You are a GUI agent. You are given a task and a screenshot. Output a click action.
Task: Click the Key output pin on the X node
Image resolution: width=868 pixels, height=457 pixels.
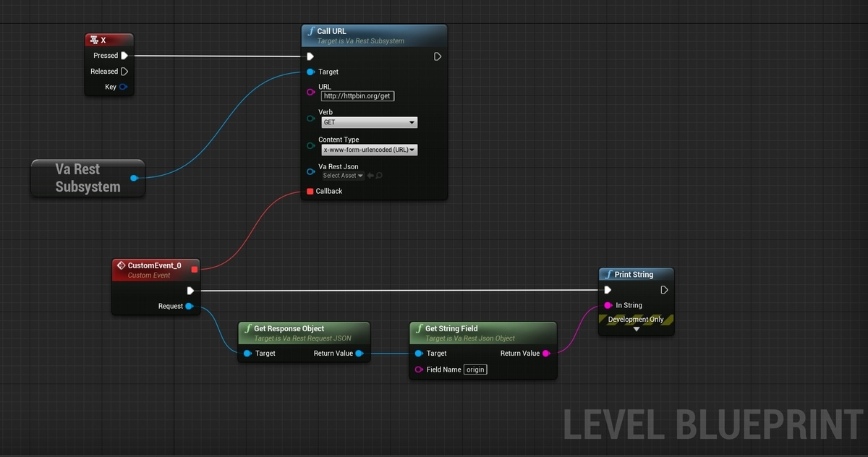(123, 86)
